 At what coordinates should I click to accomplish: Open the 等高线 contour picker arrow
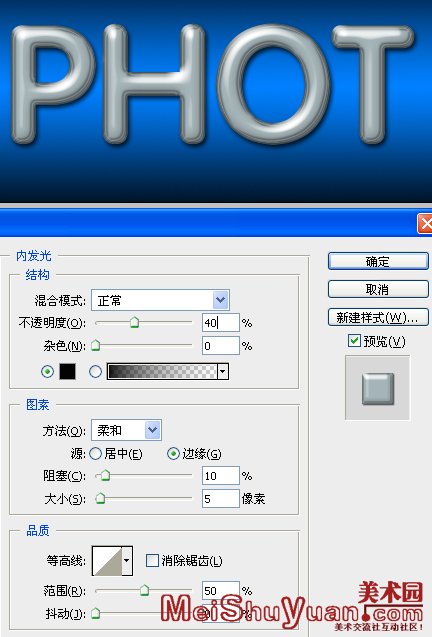click(127, 561)
